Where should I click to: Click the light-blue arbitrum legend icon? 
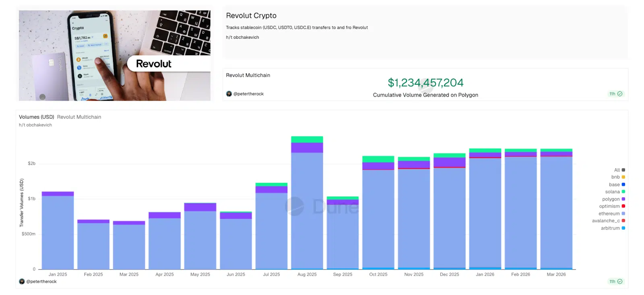(x=623, y=228)
